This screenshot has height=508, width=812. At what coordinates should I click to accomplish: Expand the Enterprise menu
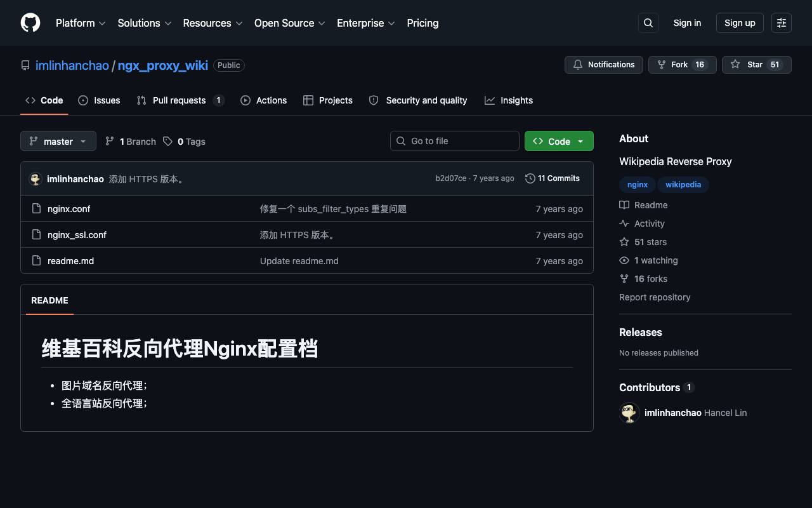pos(366,23)
